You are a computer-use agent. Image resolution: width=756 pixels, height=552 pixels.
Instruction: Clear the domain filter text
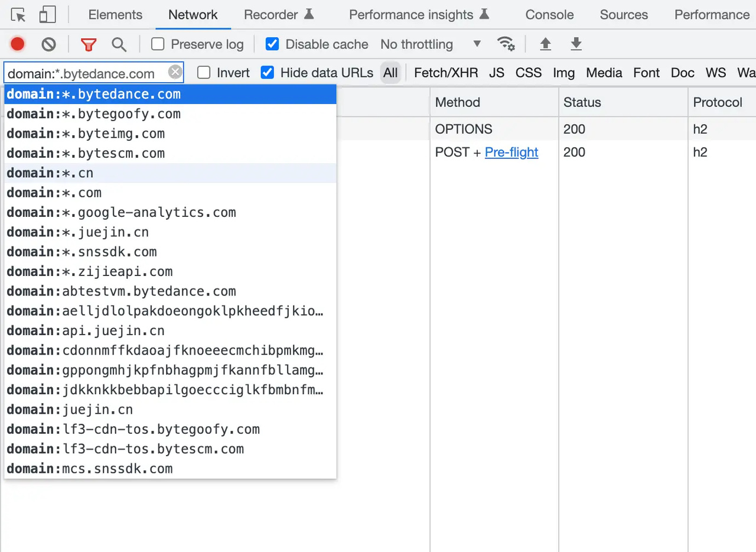pos(175,72)
